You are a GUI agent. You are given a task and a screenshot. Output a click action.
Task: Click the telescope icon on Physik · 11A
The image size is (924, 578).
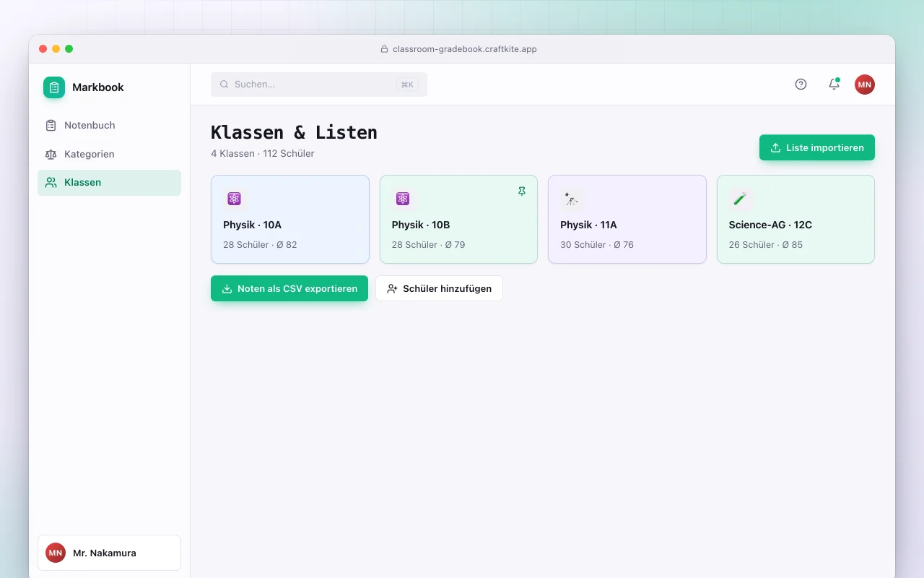click(571, 199)
